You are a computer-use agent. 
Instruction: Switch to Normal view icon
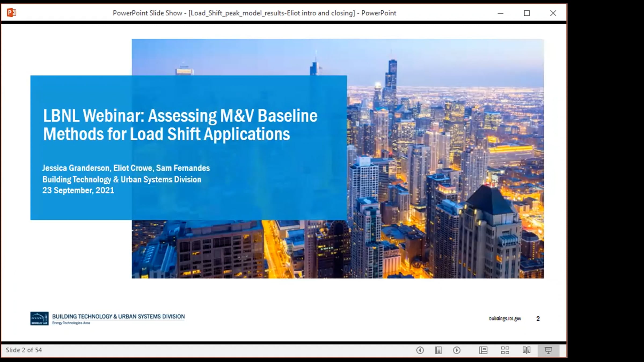pos(483,350)
